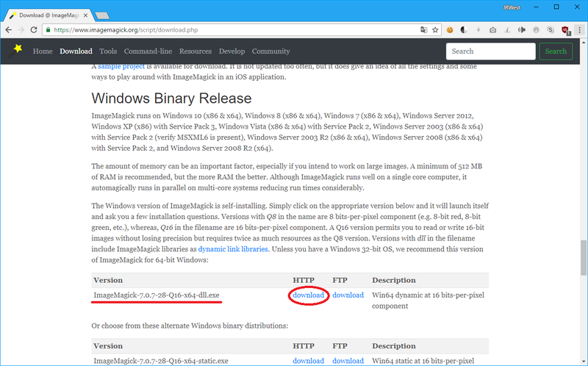588x366 pixels.
Task: Click the lightning bolt extension icon
Action: click(x=478, y=30)
